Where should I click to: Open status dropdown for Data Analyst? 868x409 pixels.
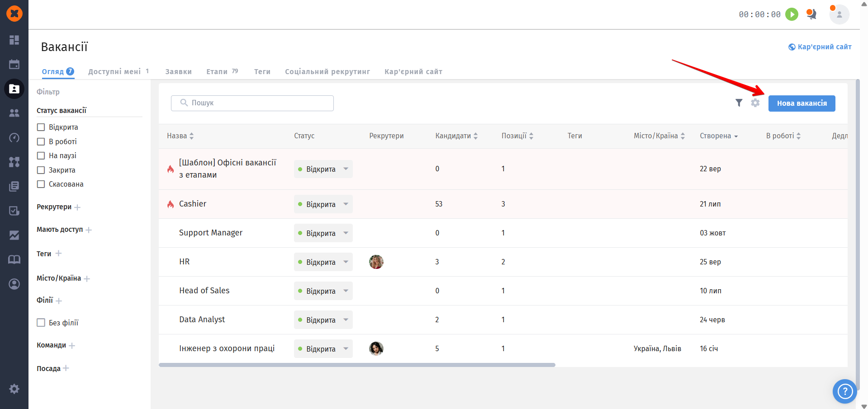346,320
